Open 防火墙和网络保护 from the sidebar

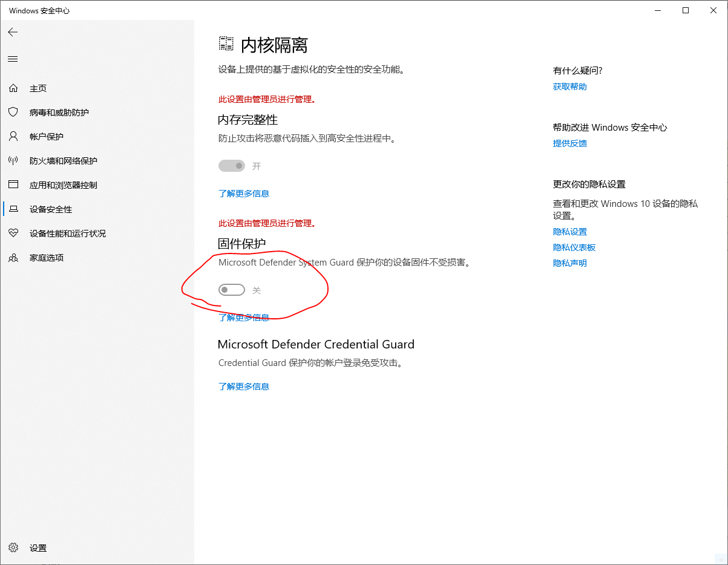[13, 160]
